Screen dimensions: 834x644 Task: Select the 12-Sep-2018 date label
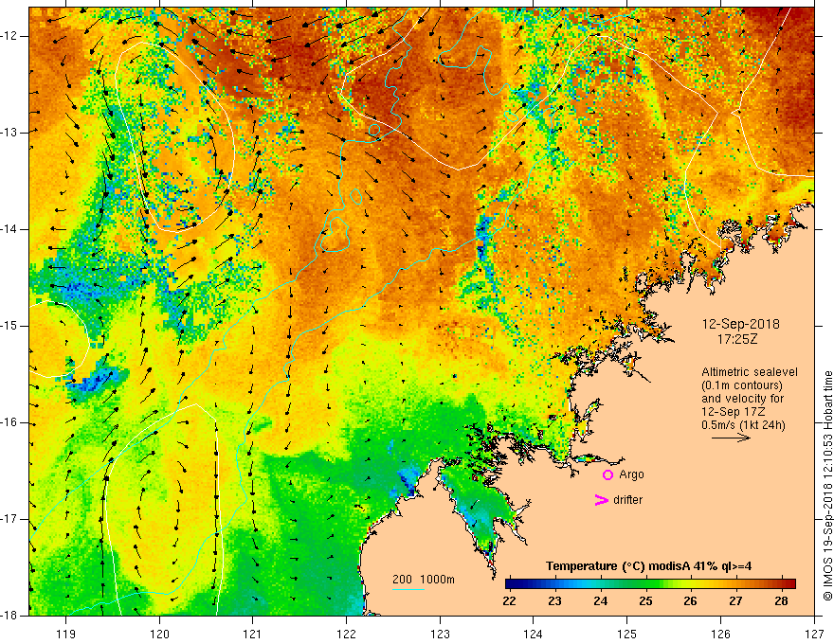pyautogui.click(x=740, y=324)
